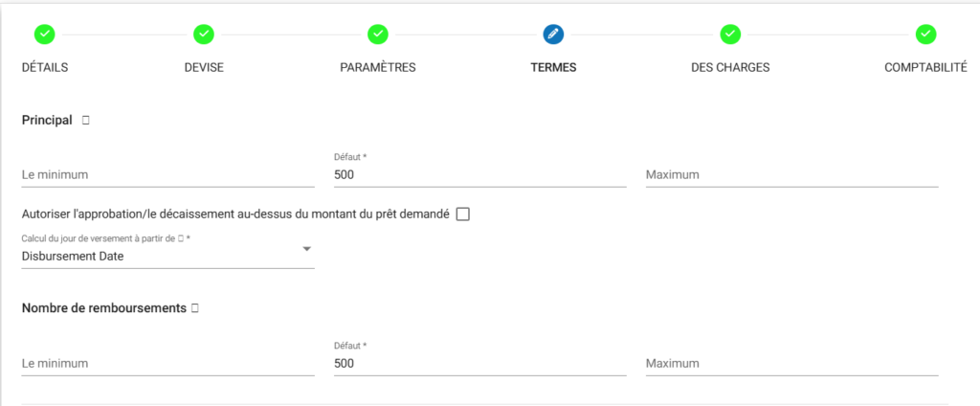Image resolution: width=980 pixels, height=406 pixels.
Task: Click the dropdown arrow for Calcul du jour
Action: tap(306, 249)
